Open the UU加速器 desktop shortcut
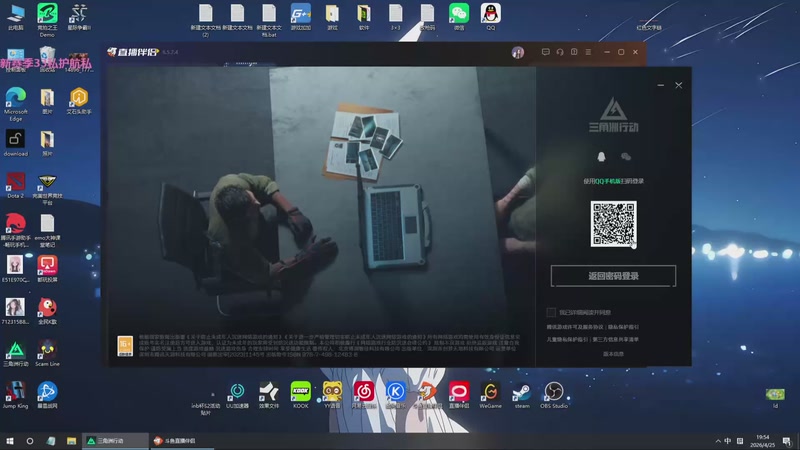Screen dimensions: 800x450 click(237, 395)
